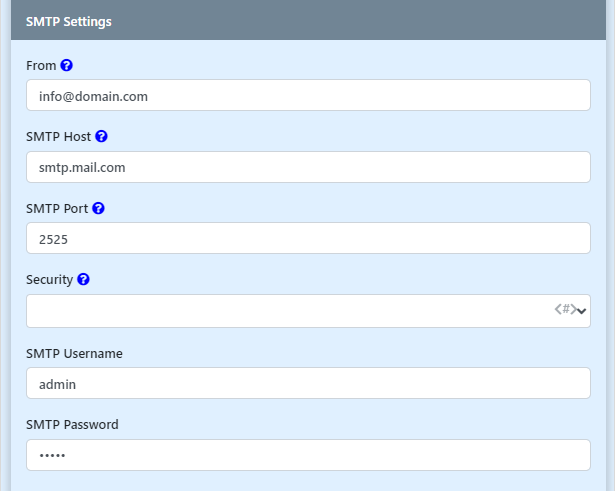This screenshot has height=491, width=615.
Task: Click the Security label text
Action: 49,280
